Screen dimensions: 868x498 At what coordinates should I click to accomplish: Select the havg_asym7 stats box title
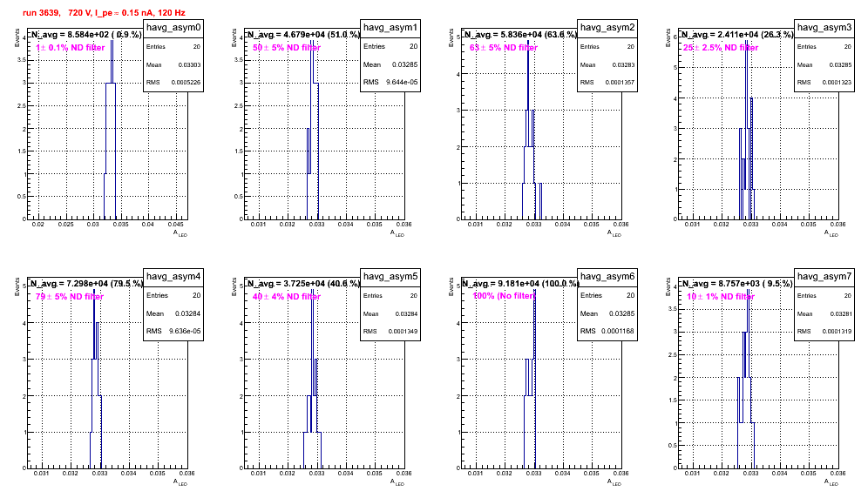point(824,276)
